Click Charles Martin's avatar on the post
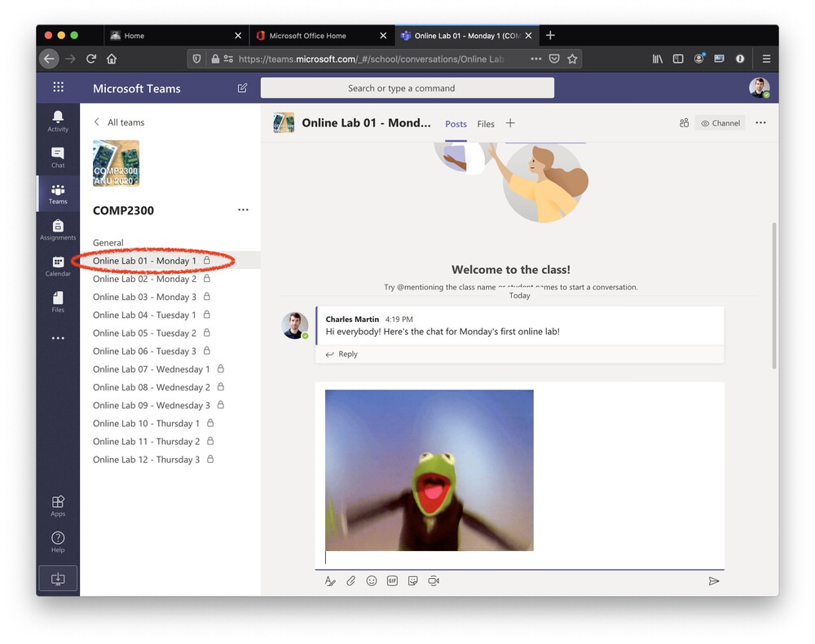 pyautogui.click(x=295, y=326)
